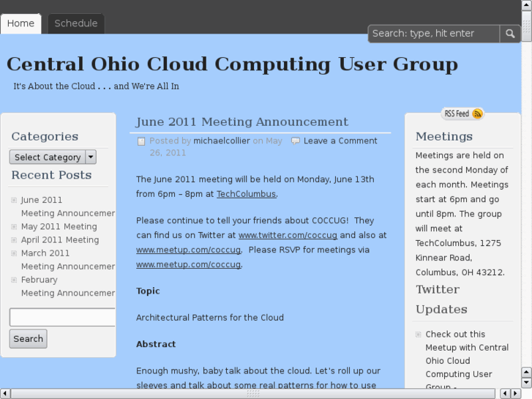Open April 2011 Meeting recent post

[x=60, y=239]
